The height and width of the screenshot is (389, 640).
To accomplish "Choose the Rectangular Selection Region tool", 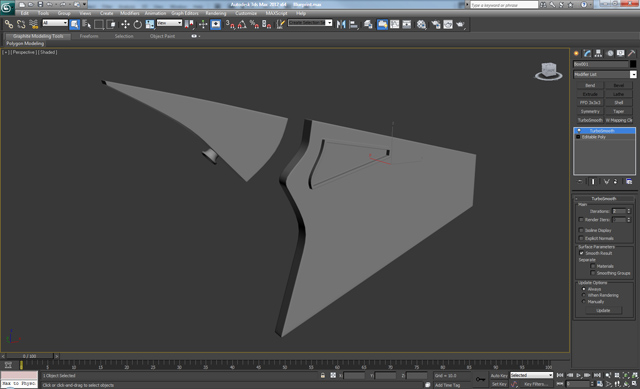I will (x=99, y=24).
